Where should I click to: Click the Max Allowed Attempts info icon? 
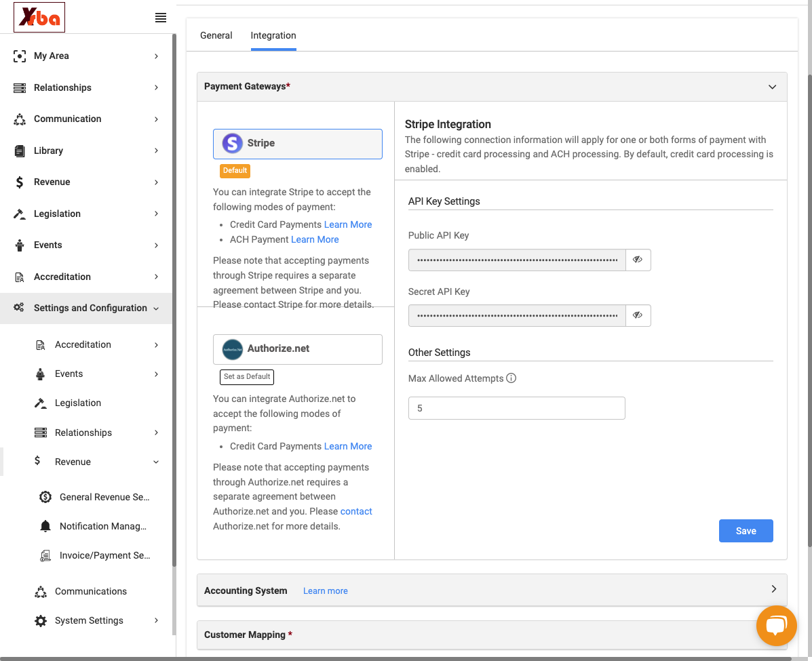click(511, 378)
